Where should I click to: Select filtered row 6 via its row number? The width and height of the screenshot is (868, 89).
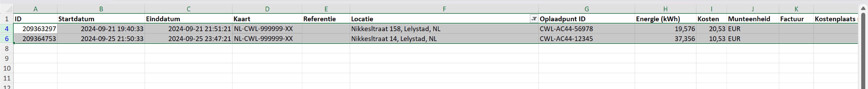pyautogui.click(x=7, y=39)
